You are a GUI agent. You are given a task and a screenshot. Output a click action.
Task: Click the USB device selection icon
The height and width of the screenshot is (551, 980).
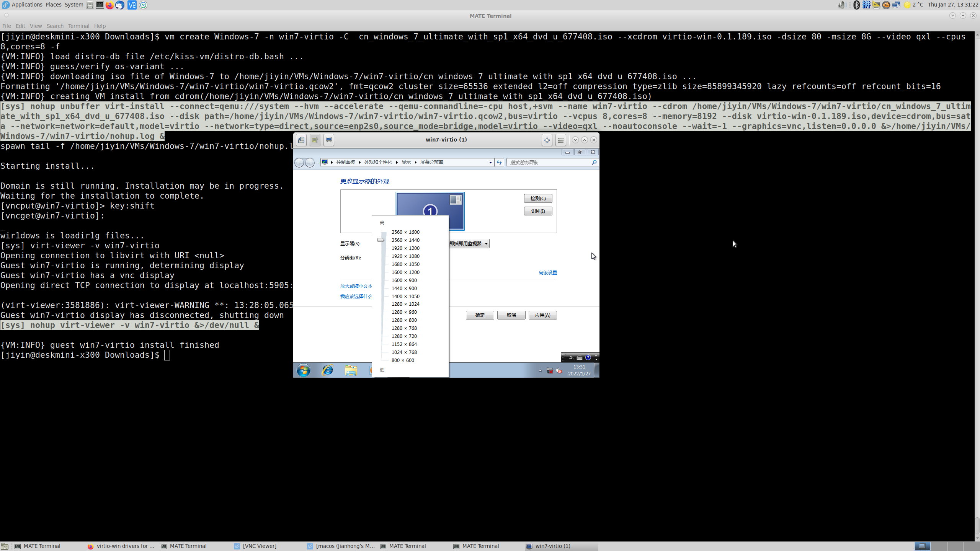tap(315, 140)
